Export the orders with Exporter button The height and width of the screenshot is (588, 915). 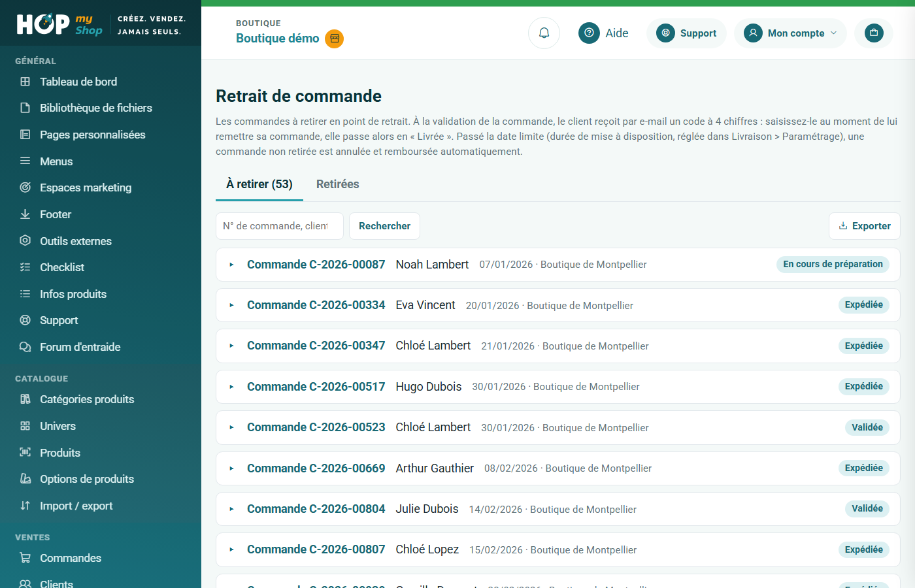865,226
